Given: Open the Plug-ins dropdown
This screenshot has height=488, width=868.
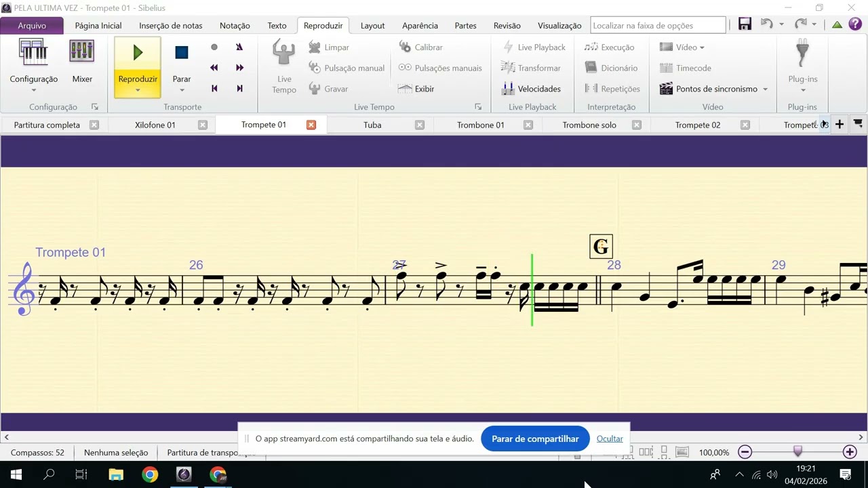Looking at the screenshot, I should coord(803,66).
